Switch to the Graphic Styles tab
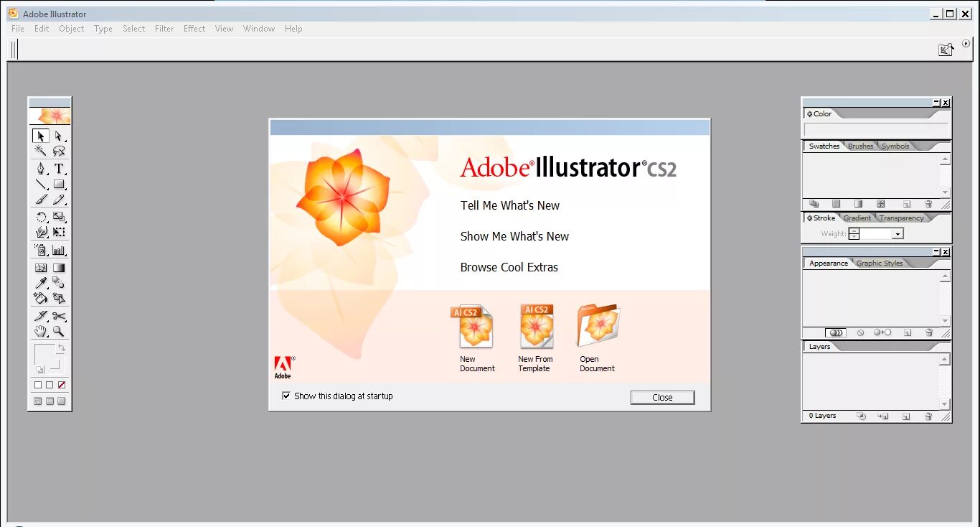Screen dimensions: 980x527 (x=880, y=263)
